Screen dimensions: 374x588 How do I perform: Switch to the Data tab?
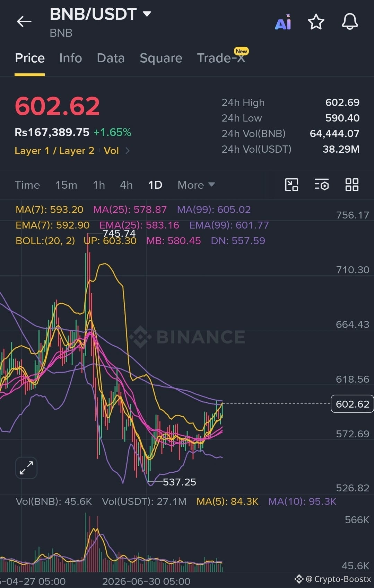[111, 58]
